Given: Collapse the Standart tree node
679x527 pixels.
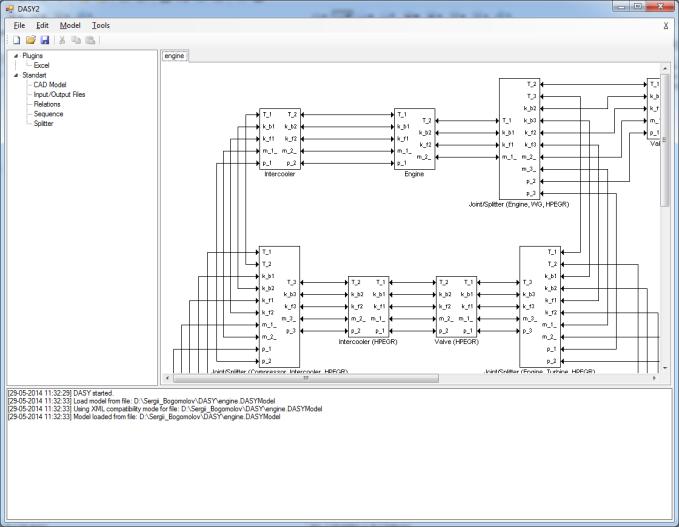Looking at the screenshot, I should (16, 75).
